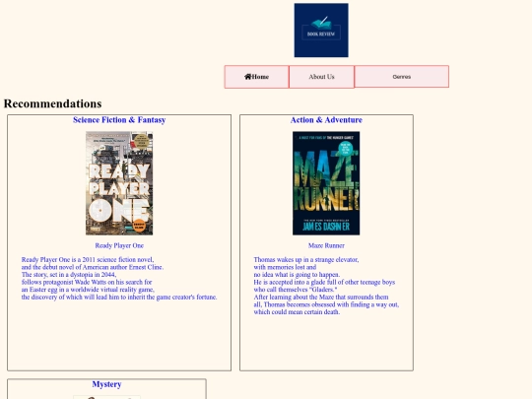Click text 'which could mean certain death.'
Image resolution: width=532 pixels, height=399 pixels.
click(297, 311)
